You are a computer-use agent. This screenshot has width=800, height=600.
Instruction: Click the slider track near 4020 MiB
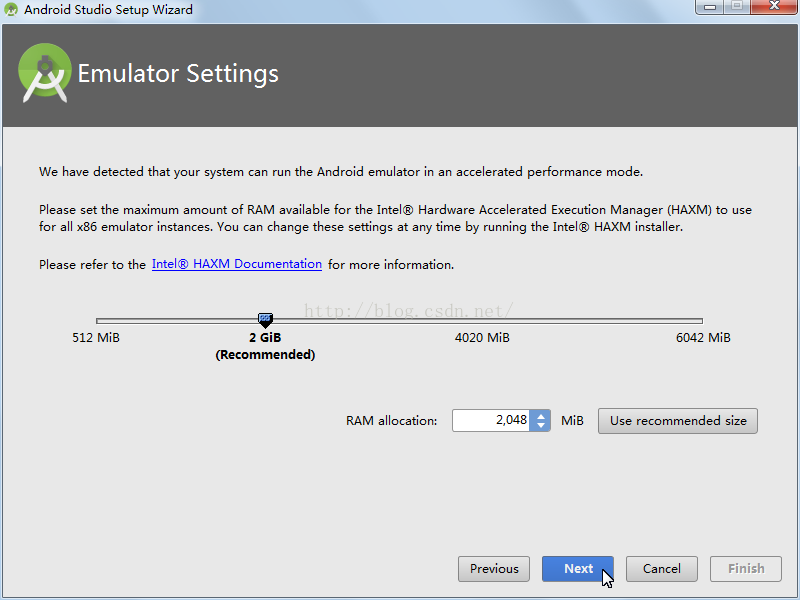pyautogui.click(x=482, y=321)
